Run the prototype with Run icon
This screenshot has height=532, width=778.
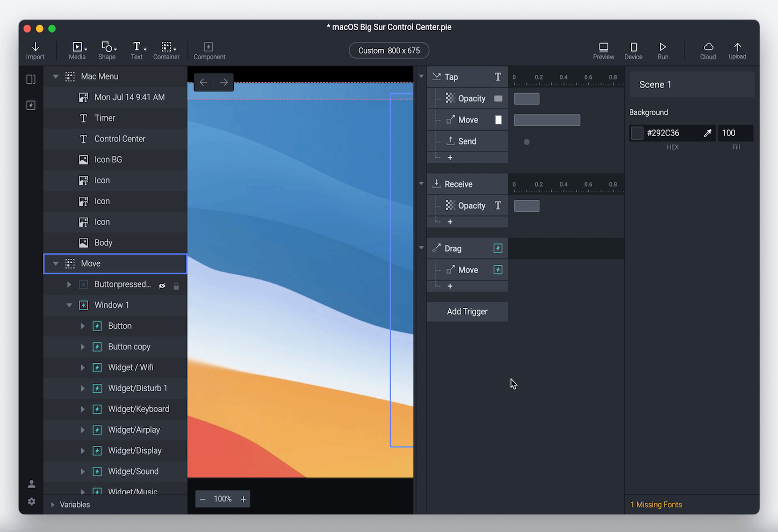[x=663, y=51]
